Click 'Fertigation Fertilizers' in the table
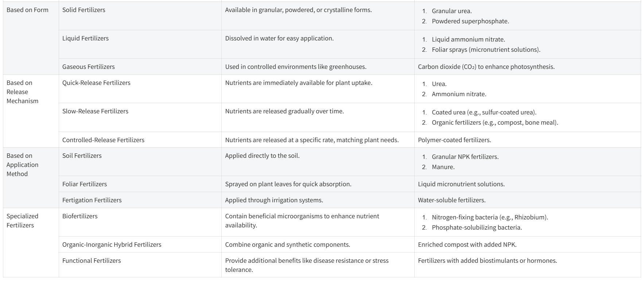The height and width of the screenshot is (281, 644). (92, 200)
